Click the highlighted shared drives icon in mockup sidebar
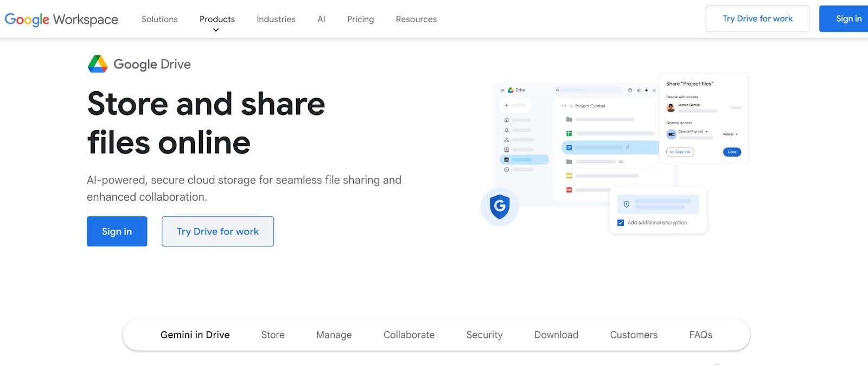This screenshot has height=365, width=868. 507,159
